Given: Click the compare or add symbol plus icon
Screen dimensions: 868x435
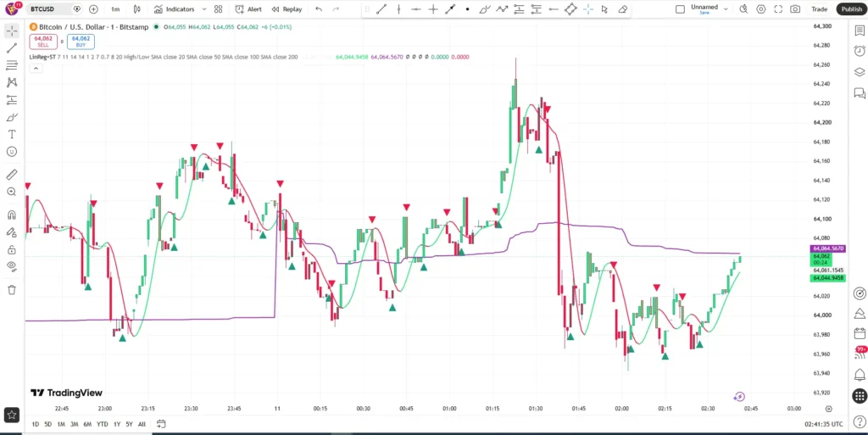Looking at the screenshot, I should [93, 8].
